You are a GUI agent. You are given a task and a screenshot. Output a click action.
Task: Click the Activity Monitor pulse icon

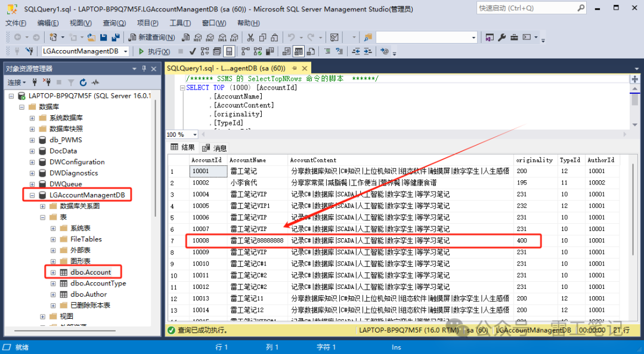pos(95,82)
